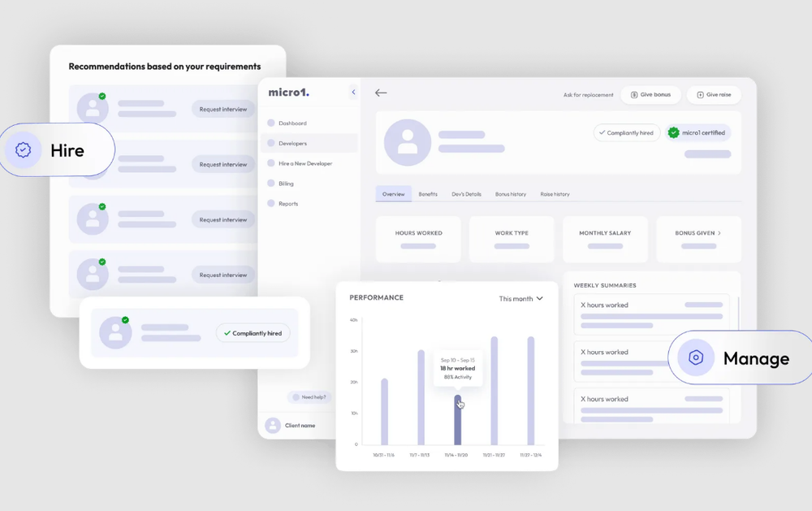Collapse sidebar with chevron beside micro1 logo
Screen dimensions: 812x511
click(354, 93)
